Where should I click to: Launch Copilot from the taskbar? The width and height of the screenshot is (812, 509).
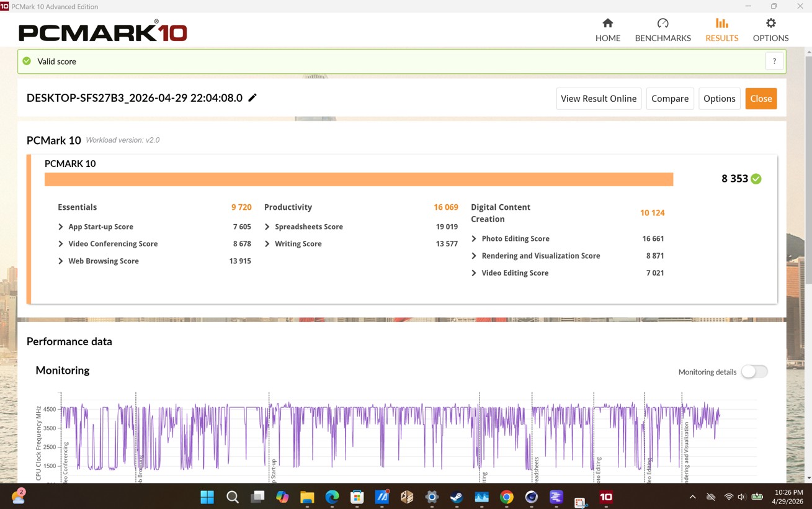click(282, 497)
